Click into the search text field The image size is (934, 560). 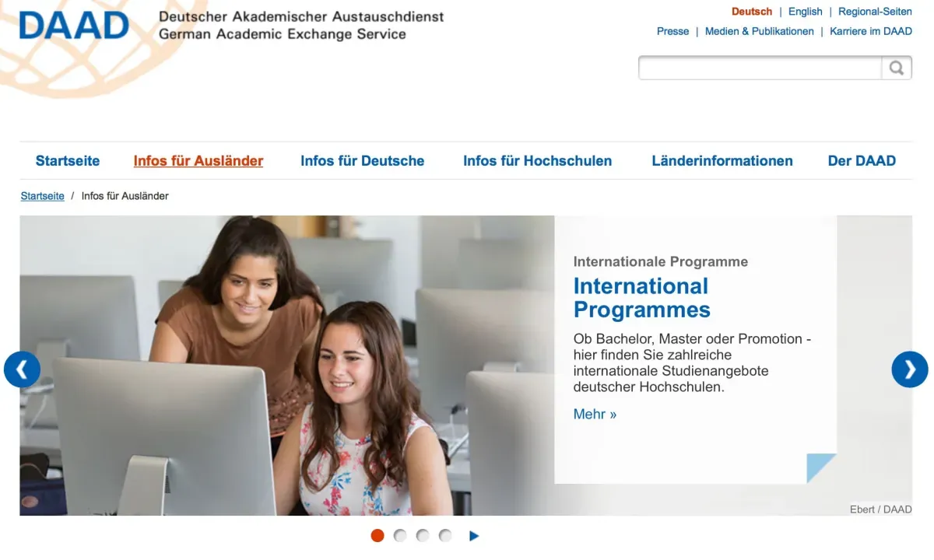[x=760, y=68]
